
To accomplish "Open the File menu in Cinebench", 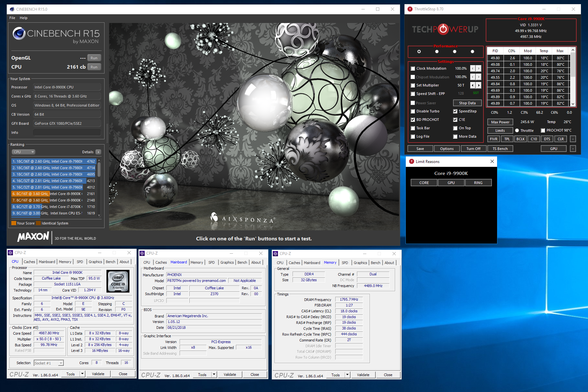I will point(12,18).
